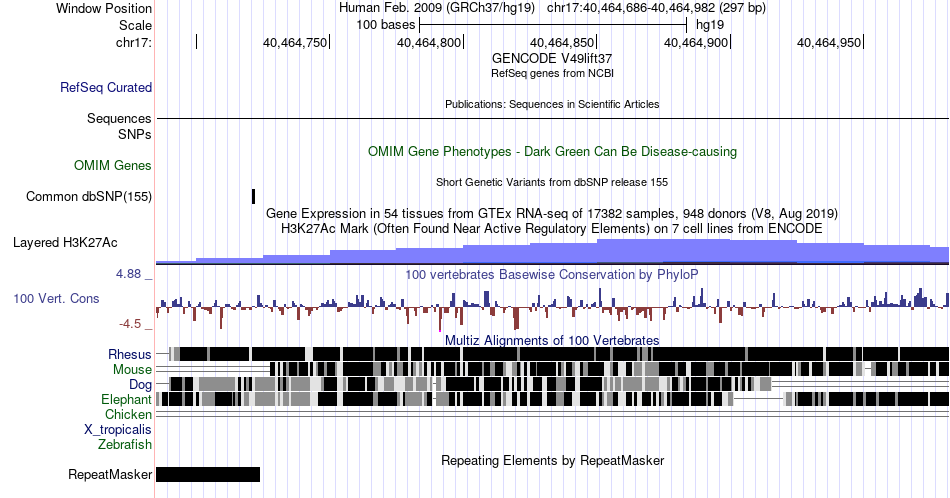Click the 40,464,800 ruler position

pyautogui.click(x=429, y=42)
